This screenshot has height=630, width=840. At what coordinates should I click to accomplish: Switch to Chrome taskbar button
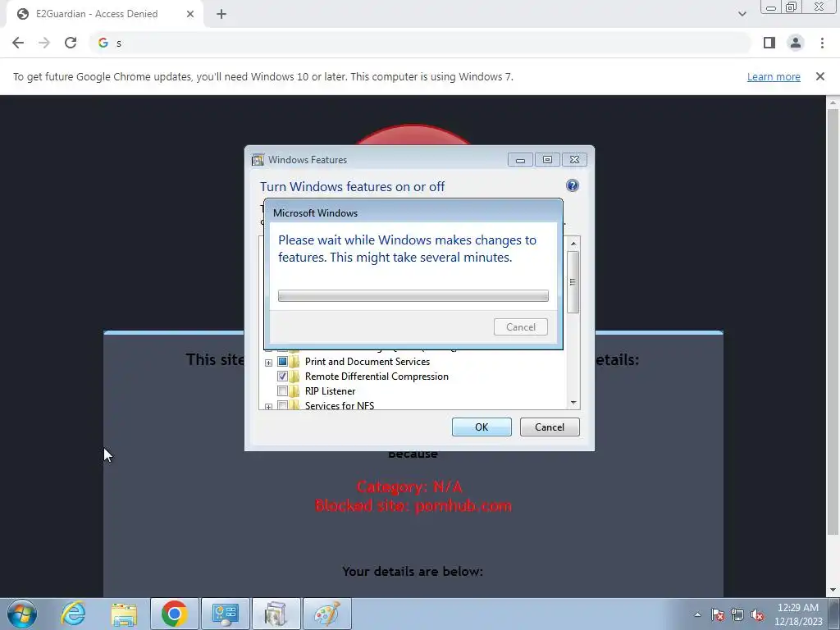click(174, 614)
